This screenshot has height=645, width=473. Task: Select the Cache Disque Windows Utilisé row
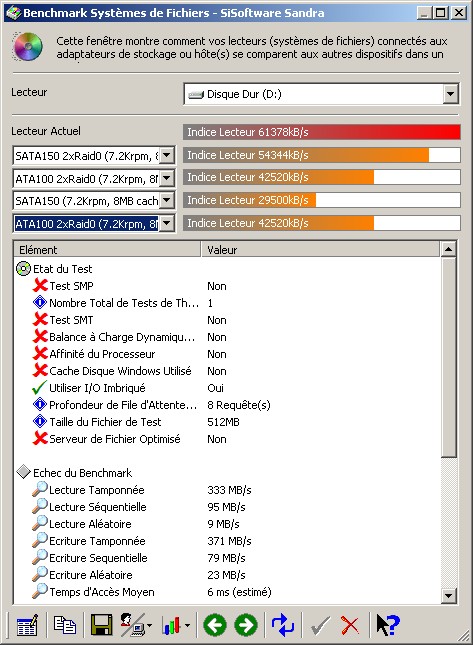click(x=227, y=371)
